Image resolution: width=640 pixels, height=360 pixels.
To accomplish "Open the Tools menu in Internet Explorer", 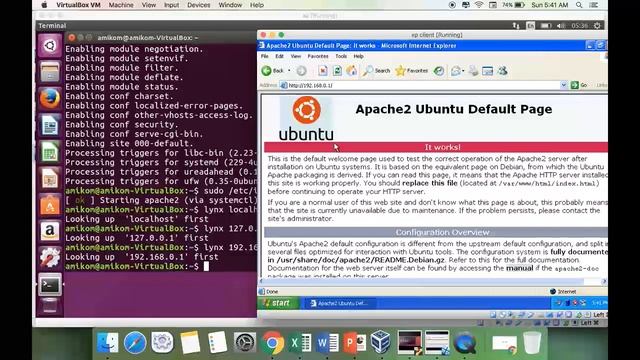I will (x=341, y=56).
